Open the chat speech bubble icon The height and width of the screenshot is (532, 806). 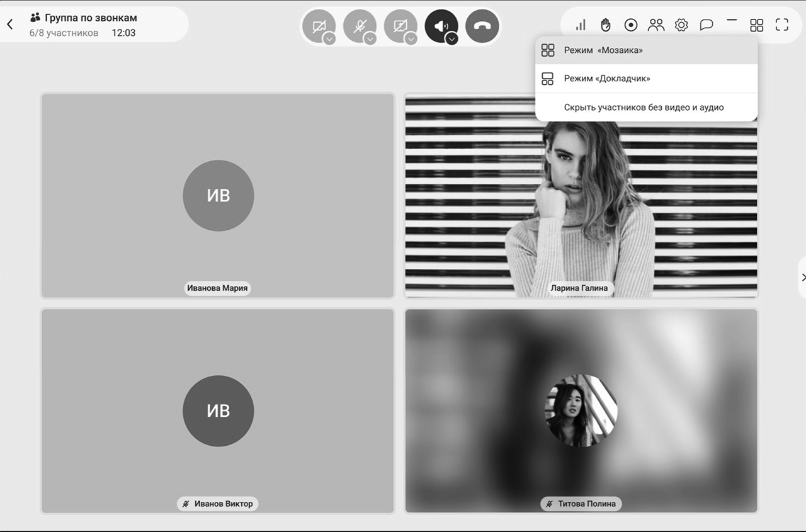tap(707, 25)
